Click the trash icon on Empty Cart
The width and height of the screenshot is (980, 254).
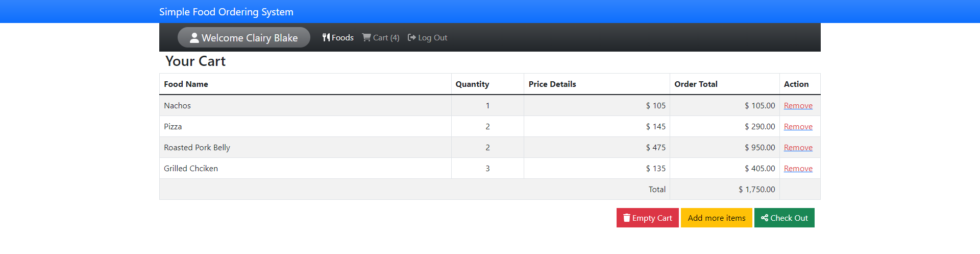pos(627,218)
